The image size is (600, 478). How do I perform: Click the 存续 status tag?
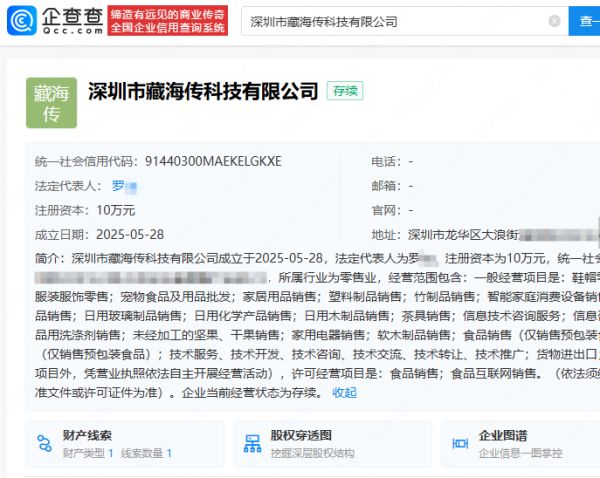click(345, 91)
